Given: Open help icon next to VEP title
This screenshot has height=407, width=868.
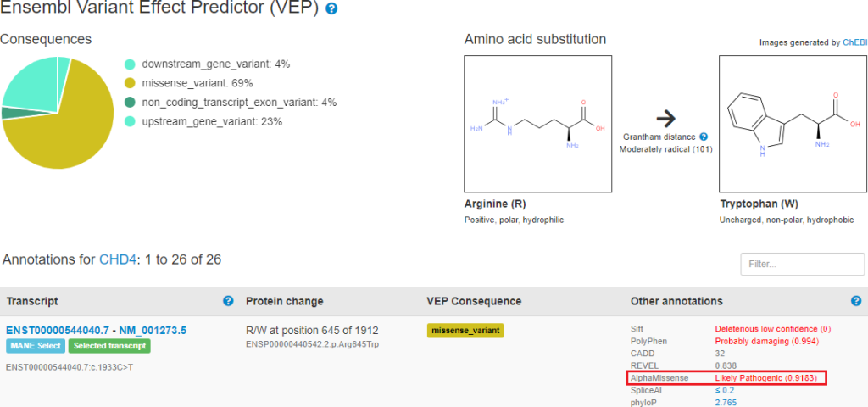Looking at the screenshot, I should (331, 8).
